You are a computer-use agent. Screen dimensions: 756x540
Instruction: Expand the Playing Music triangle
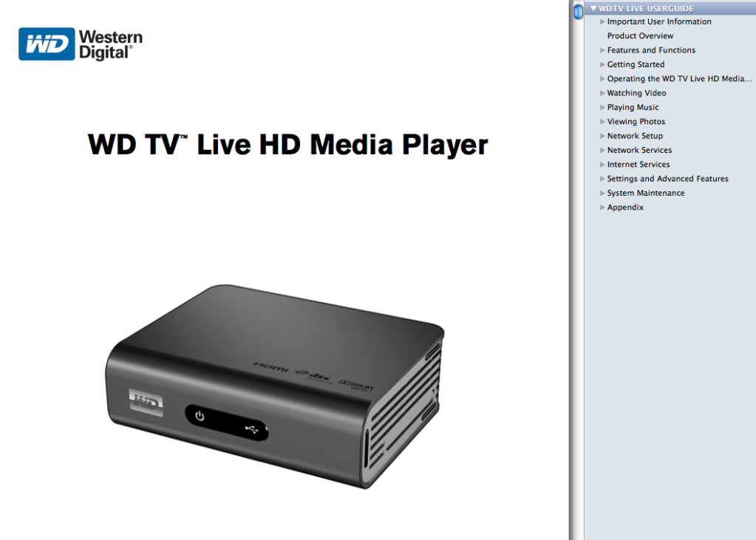pyautogui.click(x=602, y=107)
